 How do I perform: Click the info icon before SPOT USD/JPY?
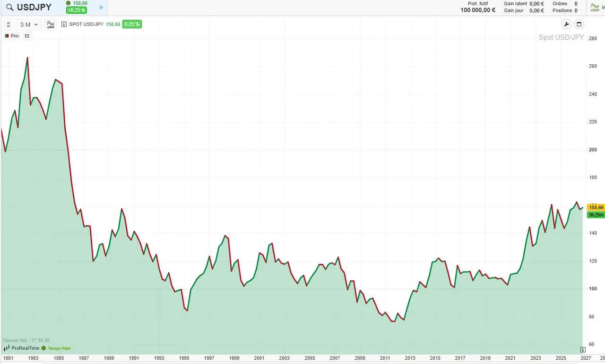[x=64, y=25]
